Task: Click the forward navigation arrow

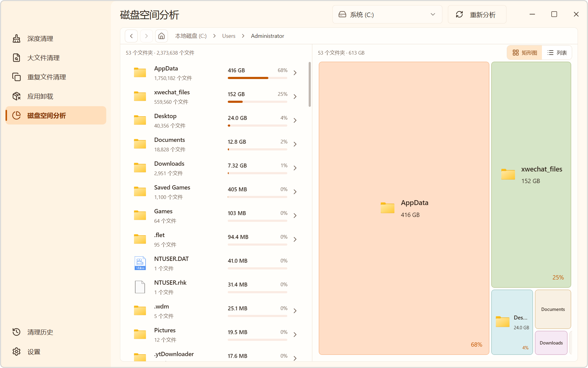Action: click(147, 36)
